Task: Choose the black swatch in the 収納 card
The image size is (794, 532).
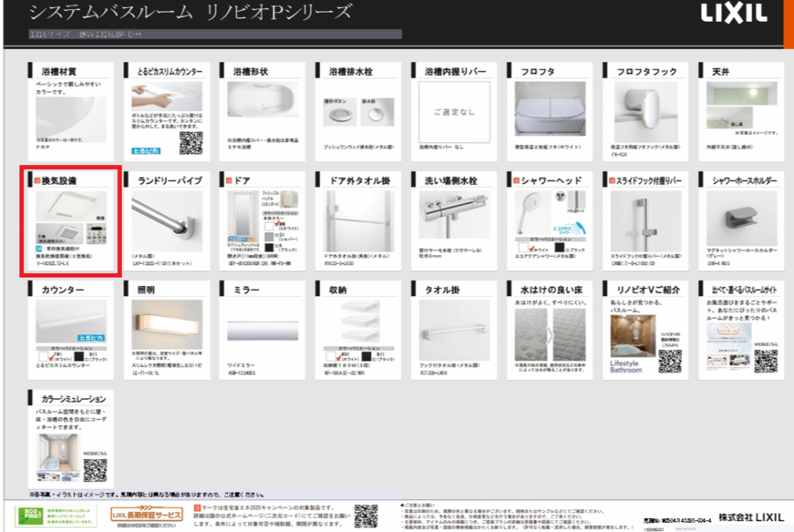Action: 365,358
